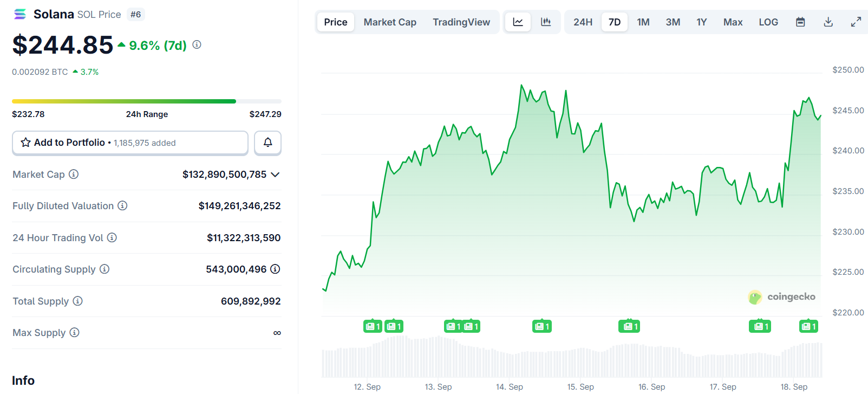The width and height of the screenshot is (868, 394).
Task: Expand chart to fullscreen
Action: tap(856, 22)
